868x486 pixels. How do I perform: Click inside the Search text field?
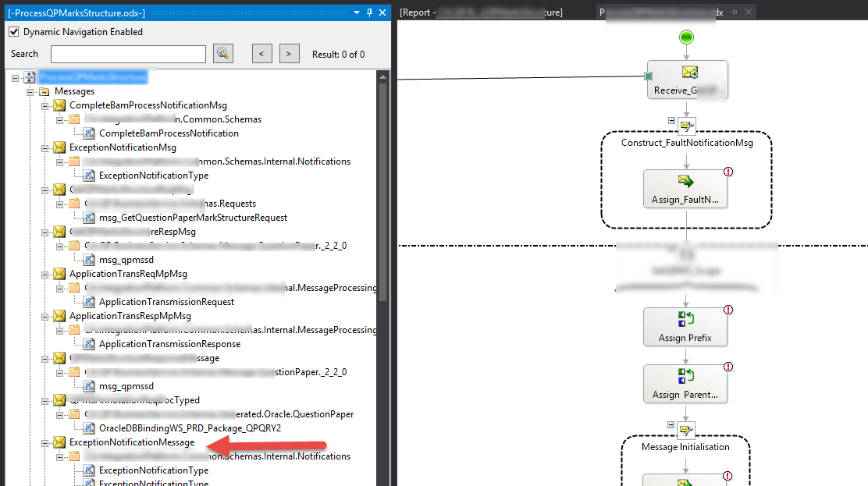click(128, 54)
